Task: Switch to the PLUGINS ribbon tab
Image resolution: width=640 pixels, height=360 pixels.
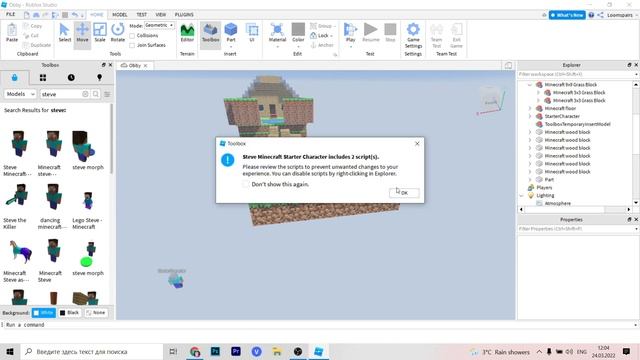Action: 184,15
